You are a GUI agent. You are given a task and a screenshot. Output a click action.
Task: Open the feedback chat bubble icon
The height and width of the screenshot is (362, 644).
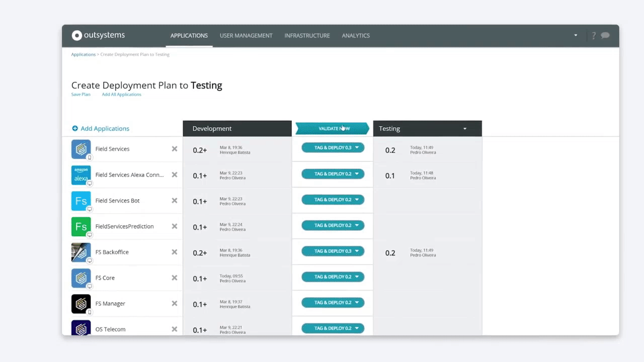[605, 35]
